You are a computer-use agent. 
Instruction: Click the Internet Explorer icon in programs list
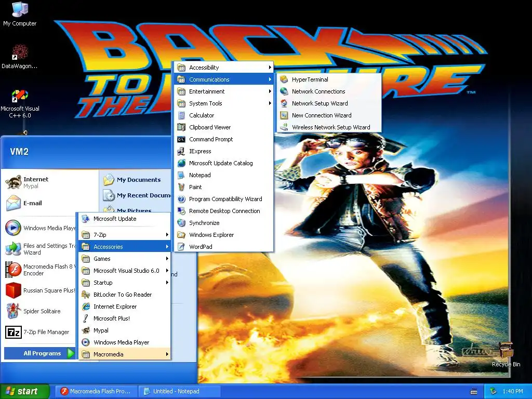click(x=86, y=307)
